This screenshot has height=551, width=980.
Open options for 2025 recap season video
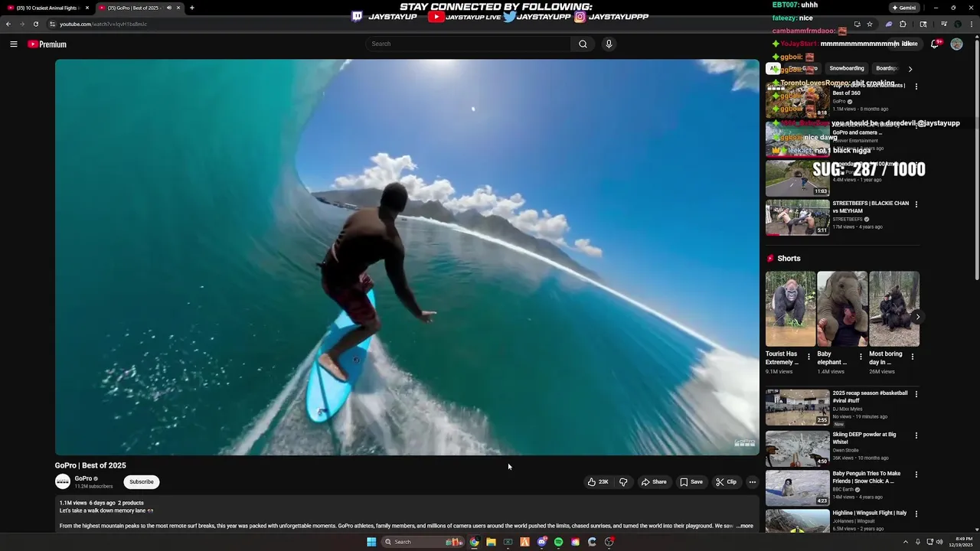(x=916, y=394)
